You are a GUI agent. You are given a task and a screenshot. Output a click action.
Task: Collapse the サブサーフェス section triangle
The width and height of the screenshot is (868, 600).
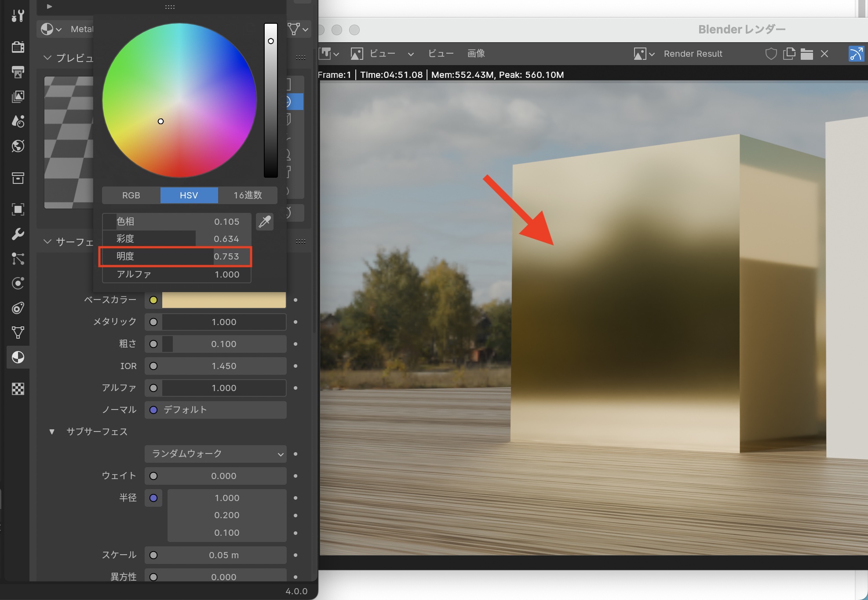coord(52,432)
